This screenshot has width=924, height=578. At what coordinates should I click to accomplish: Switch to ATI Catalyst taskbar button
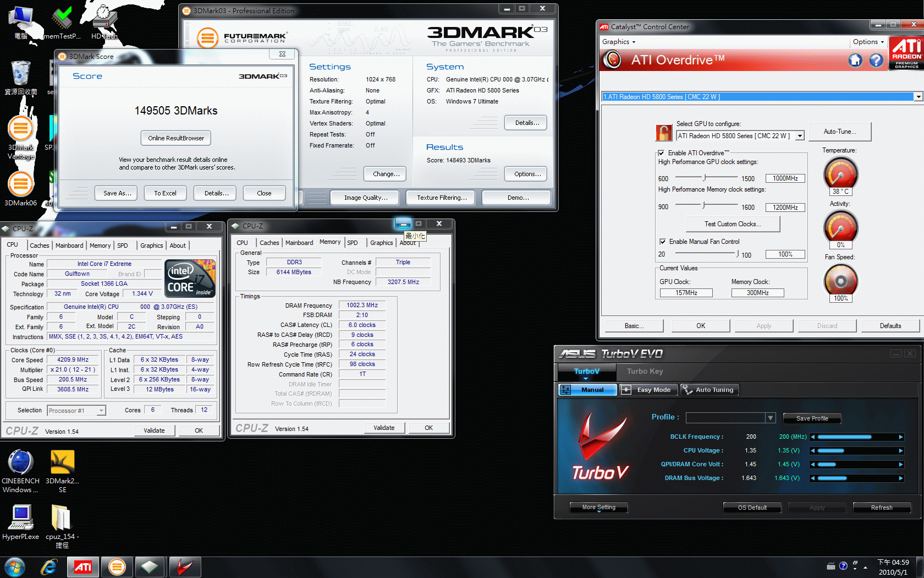(x=83, y=567)
